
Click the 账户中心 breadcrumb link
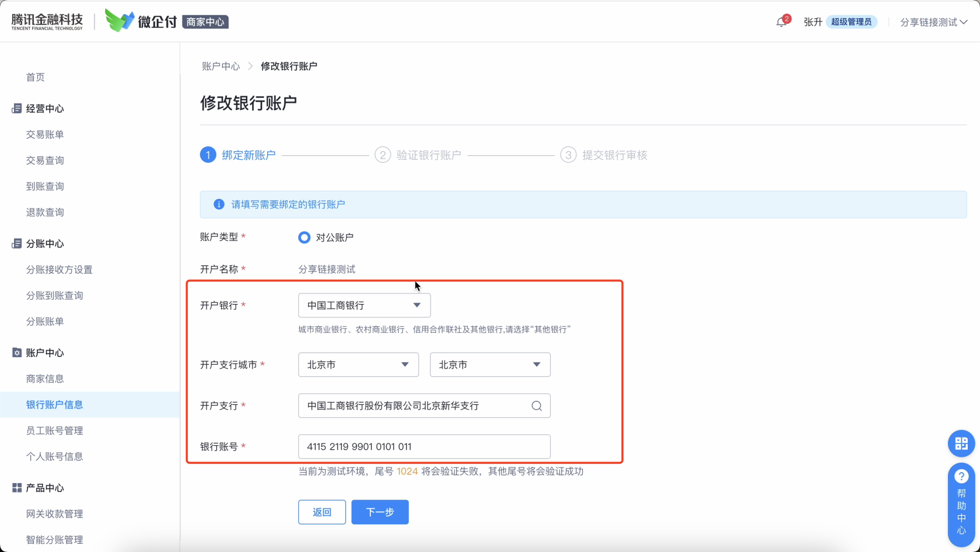221,66
